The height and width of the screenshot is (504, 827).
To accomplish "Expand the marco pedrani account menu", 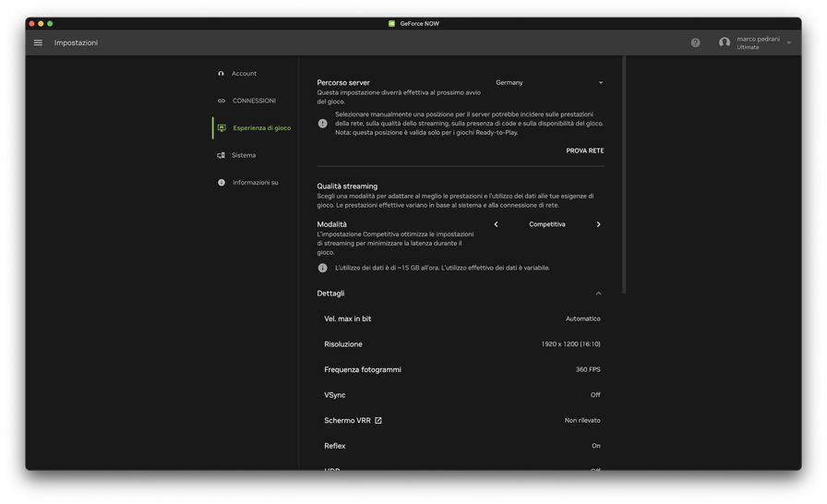I will coord(788,43).
